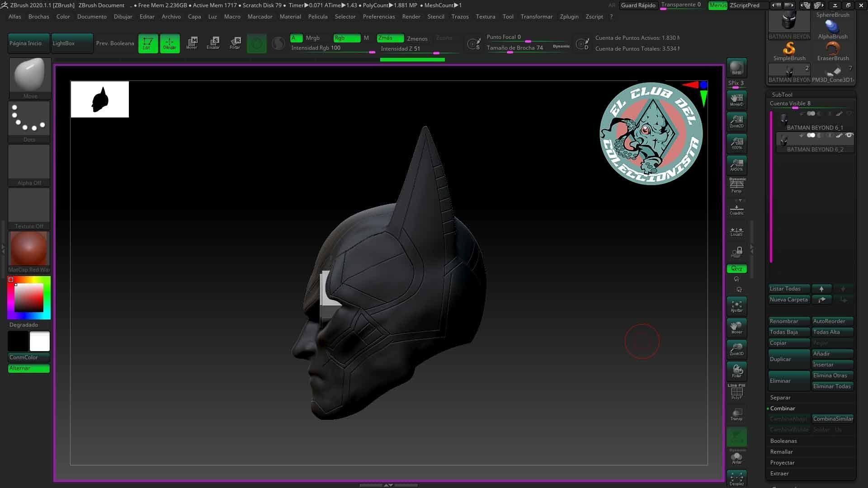Viewport: 868px width, 488px height.
Task: Click the Zoom3D icon in the right shelf
Action: [736, 348]
